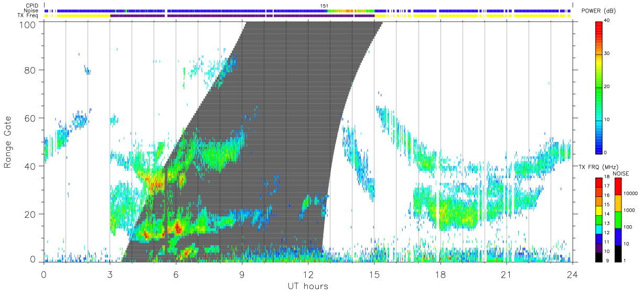Select the orange segment of noise legend
644x297 pixels.
point(617,203)
